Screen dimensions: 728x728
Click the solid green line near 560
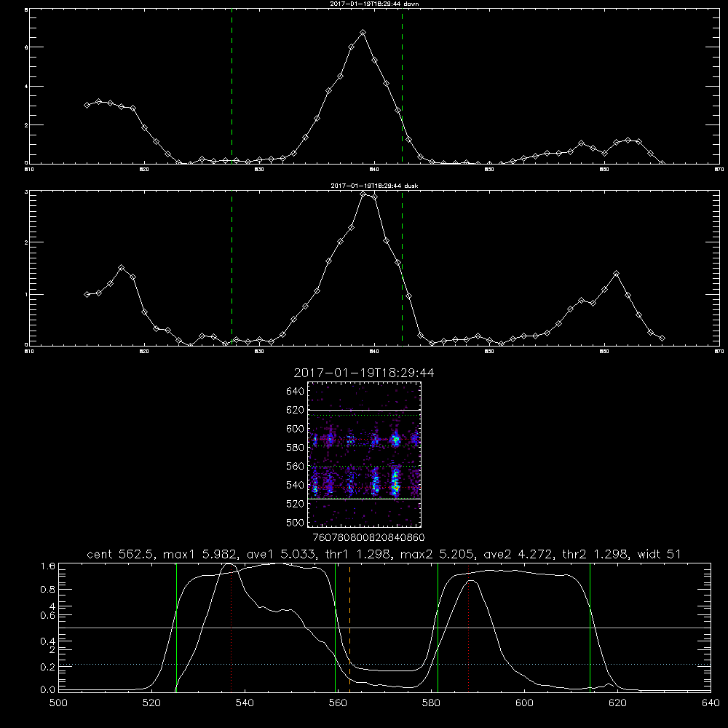point(335,628)
